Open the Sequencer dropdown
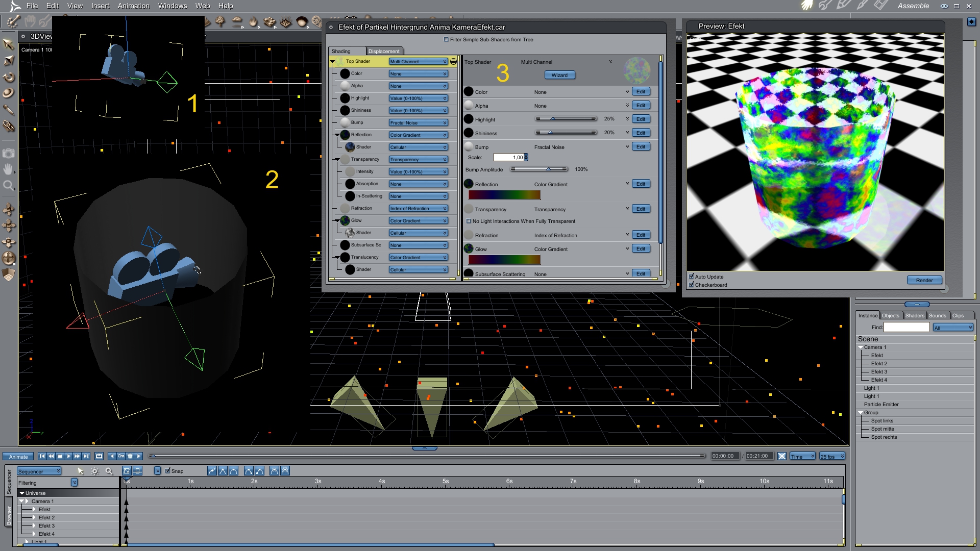 pyautogui.click(x=39, y=471)
